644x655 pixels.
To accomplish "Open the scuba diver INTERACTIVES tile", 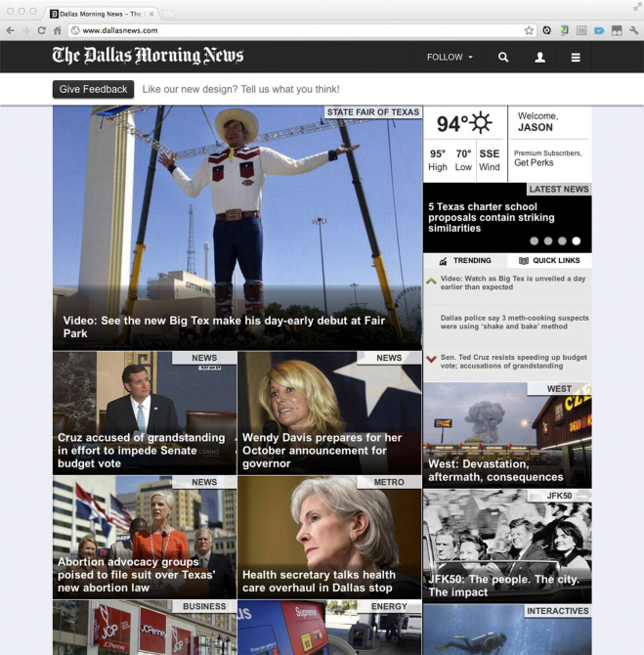I will [507, 630].
